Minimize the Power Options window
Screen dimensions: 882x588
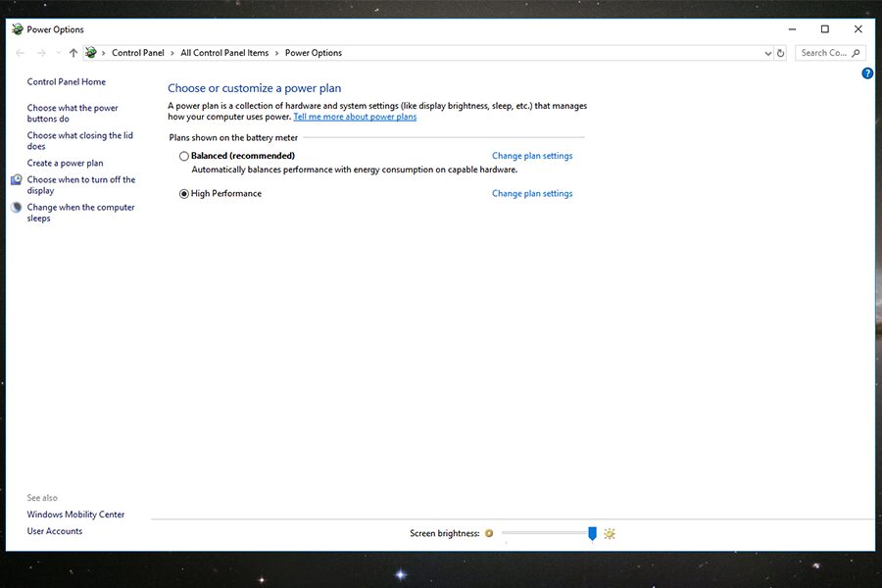[x=792, y=29]
